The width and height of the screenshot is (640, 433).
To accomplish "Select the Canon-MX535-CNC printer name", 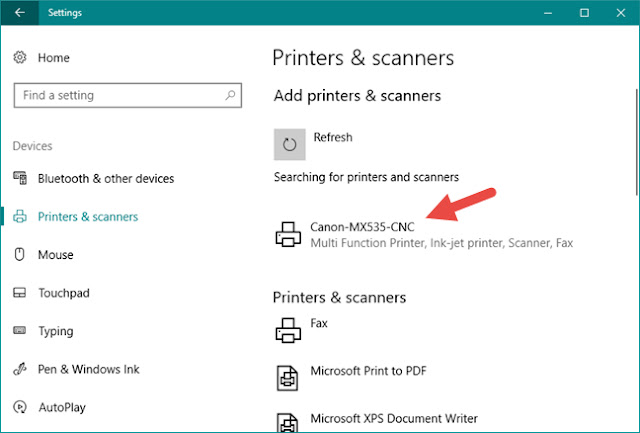I will [362, 227].
